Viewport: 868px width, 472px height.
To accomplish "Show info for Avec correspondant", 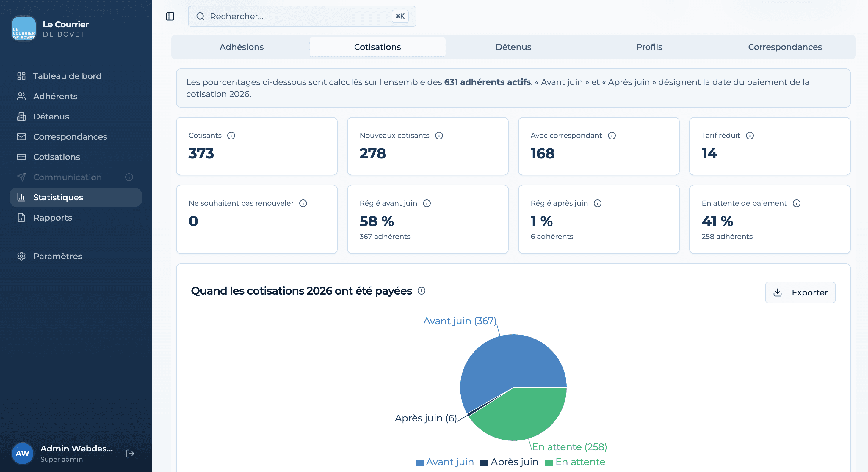I will (612, 135).
